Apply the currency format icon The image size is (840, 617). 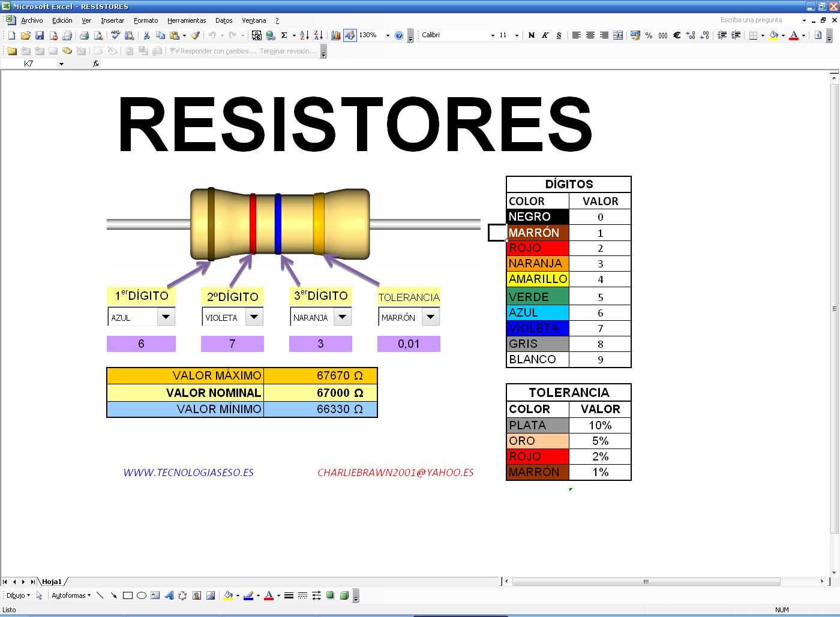pos(635,36)
